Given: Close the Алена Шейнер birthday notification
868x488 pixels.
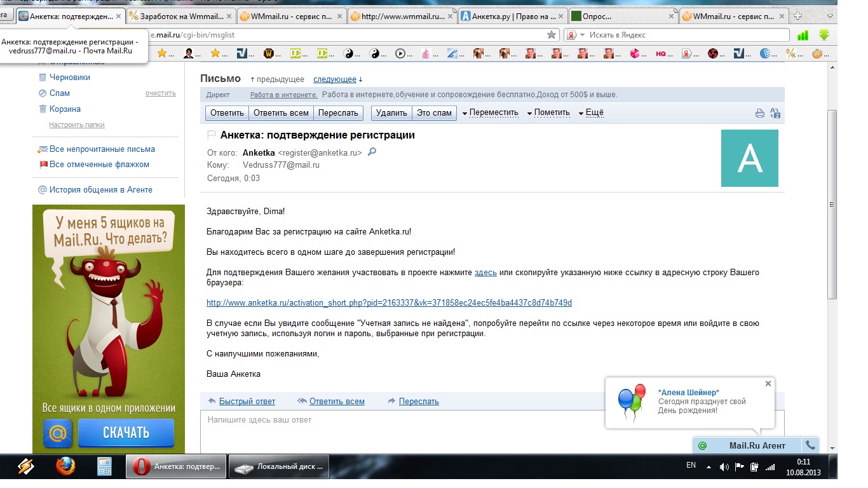Looking at the screenshot, I should coord(768,384).
